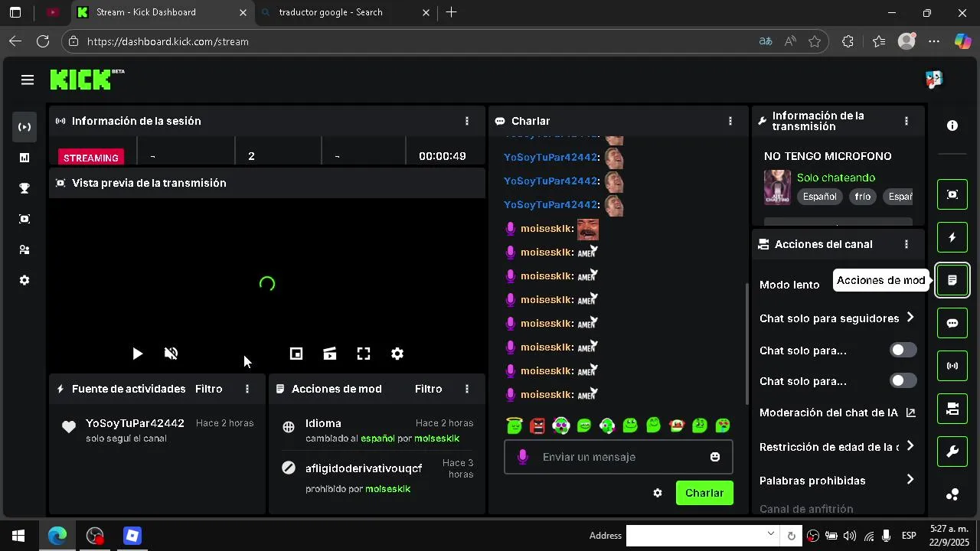The width and height of the screenshot is (980, 551).
Task: Click the info icon in right sidebar
Action: [952, 126]
